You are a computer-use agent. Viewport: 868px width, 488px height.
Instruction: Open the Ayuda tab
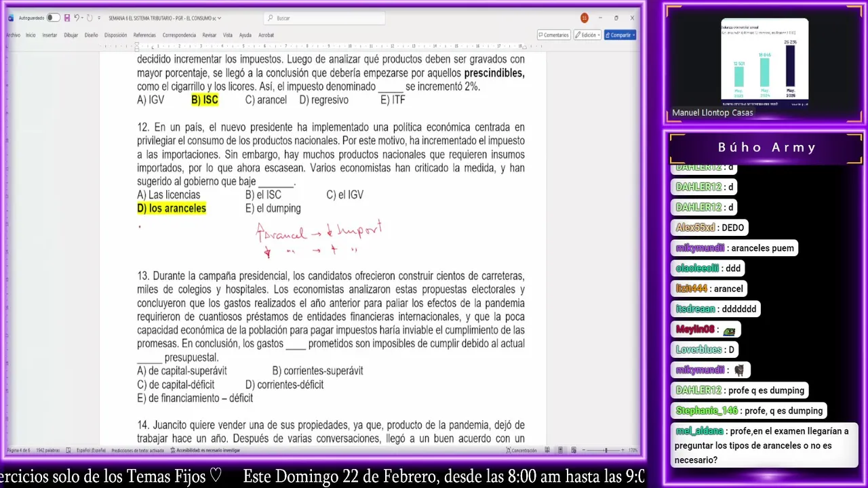[245, 35]
